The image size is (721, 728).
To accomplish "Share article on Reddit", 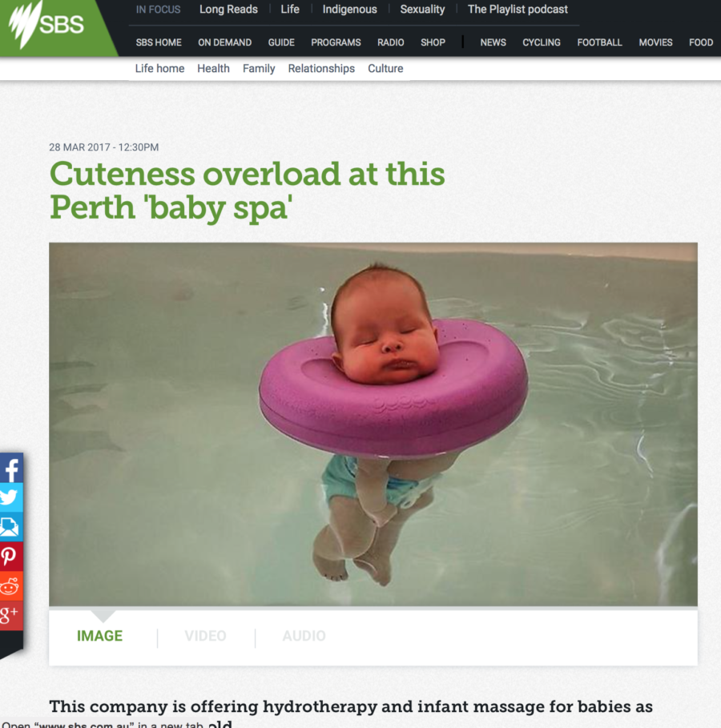I will (11, 586).
